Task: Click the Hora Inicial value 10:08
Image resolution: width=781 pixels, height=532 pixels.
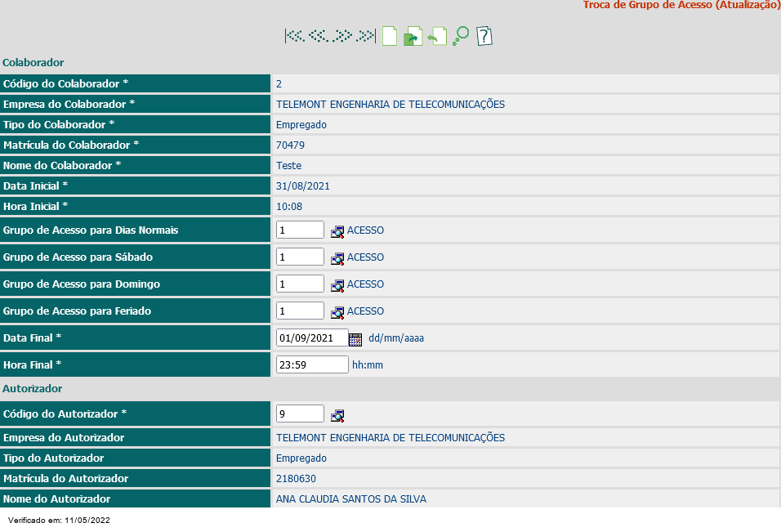Action: tap(289, 206)
